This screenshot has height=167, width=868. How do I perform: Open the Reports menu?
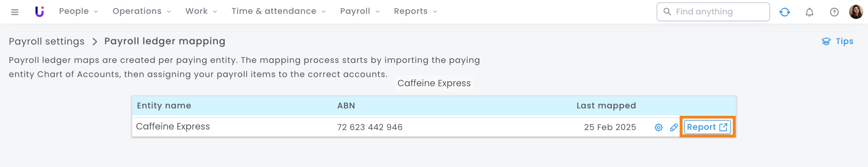pyautogui.click(x=415, y=11)
